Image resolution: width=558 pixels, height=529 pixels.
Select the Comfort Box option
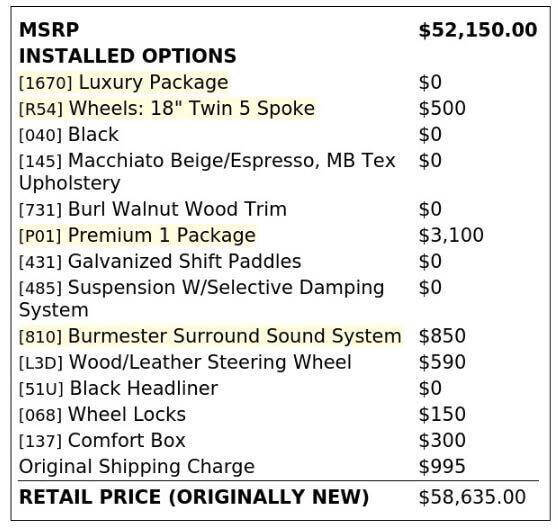[x=102, y=440]
